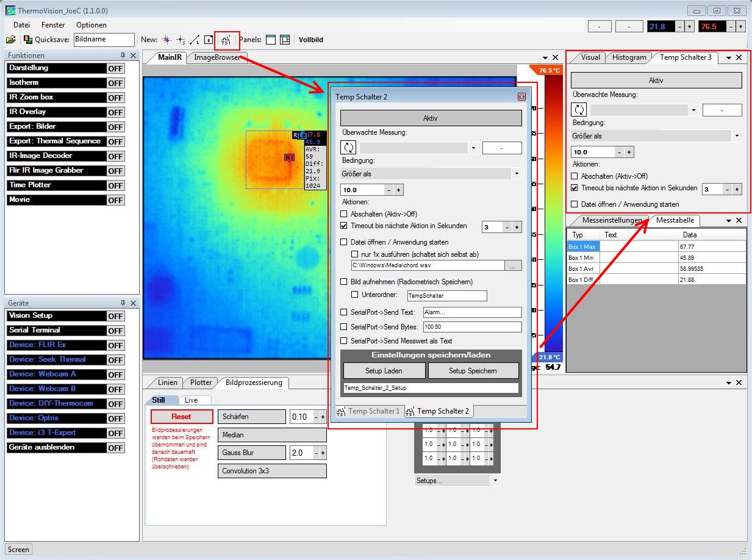Click the Quicksave icon

pos(28,40)
